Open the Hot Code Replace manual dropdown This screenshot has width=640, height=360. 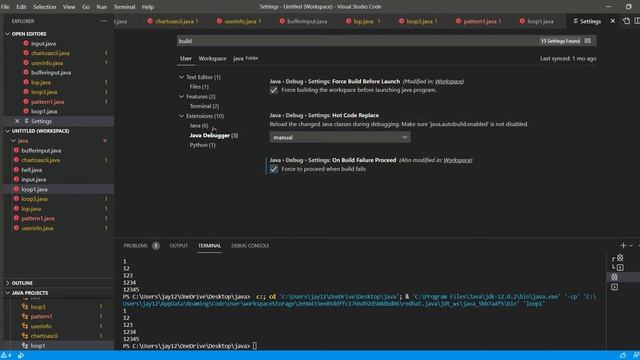[x=340, y=138]
